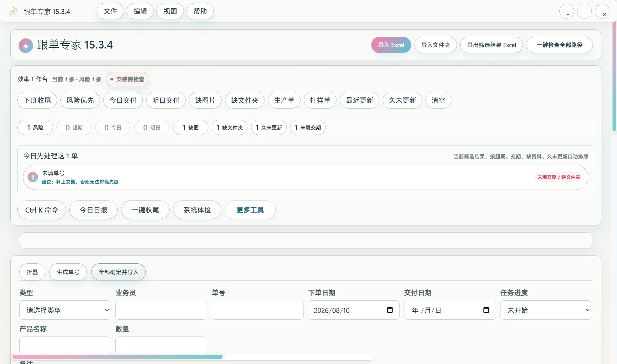Screen dimensions: 617x364
Task: Click the numbered badge 1 in 未填单号 row
Action: click(x=33, y=177)
